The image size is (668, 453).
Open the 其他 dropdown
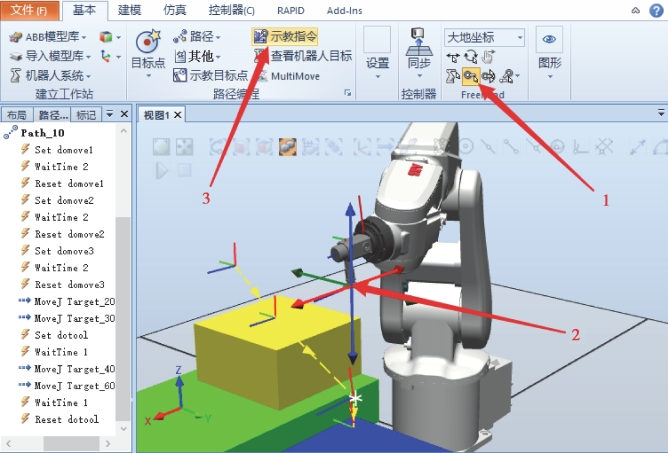[197, 56]
